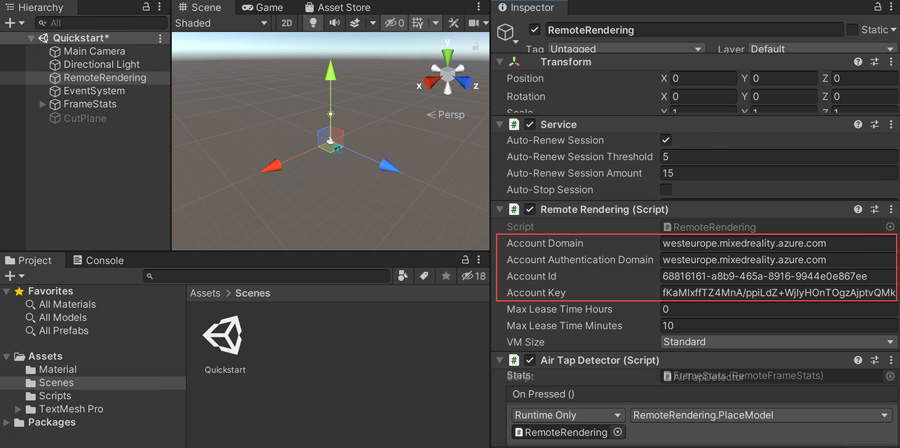Toggle 2D view mode in Scene toolbar
Viewport: 900px width, 448px height.
point(287,23)
